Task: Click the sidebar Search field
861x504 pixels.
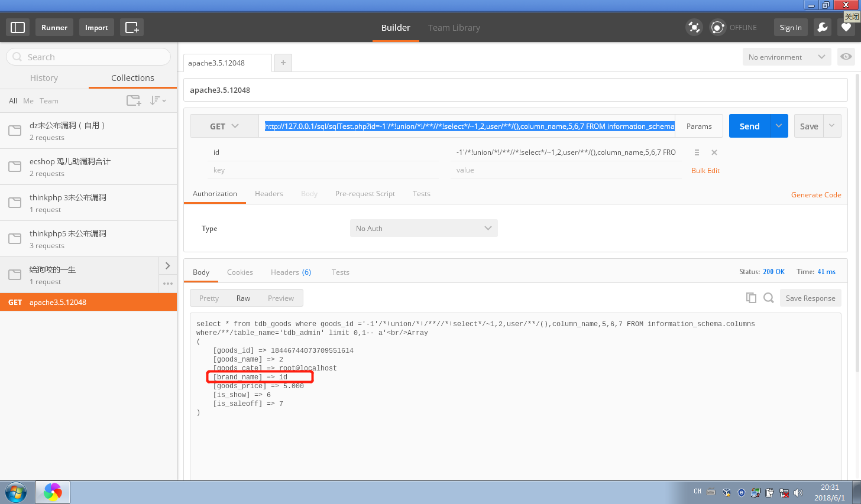Action: pos(89,57)
